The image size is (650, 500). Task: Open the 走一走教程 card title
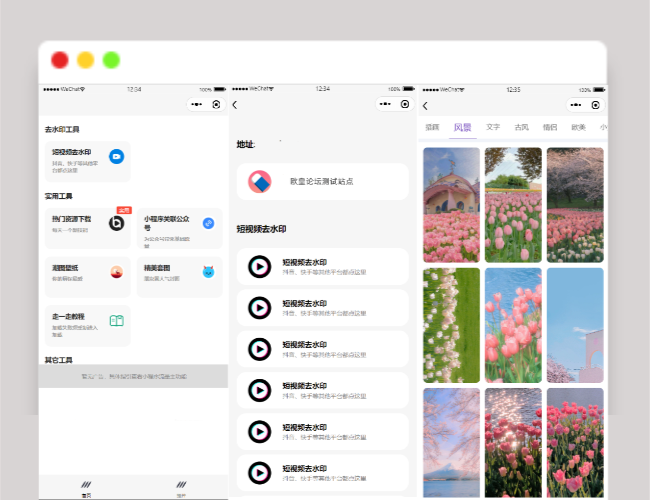pos(68,316)
